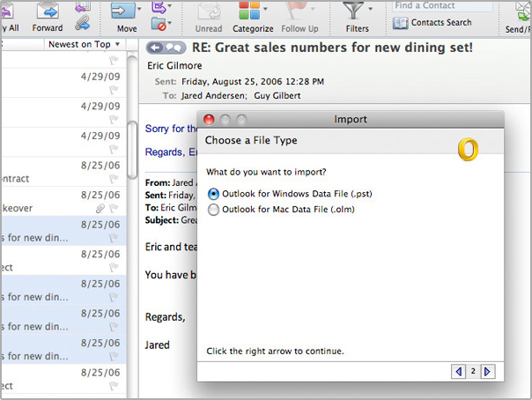
Task: Click the Contacts Search book icon
Action: click(401, 23)
